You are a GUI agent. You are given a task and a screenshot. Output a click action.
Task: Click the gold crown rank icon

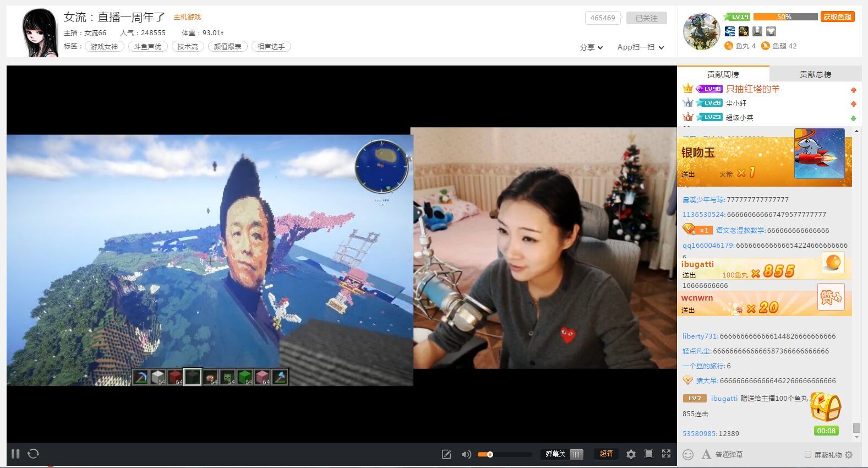(687, 88)
